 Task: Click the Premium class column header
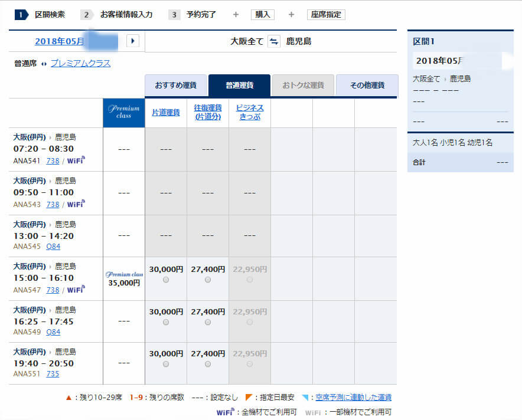tap(124, 112)
